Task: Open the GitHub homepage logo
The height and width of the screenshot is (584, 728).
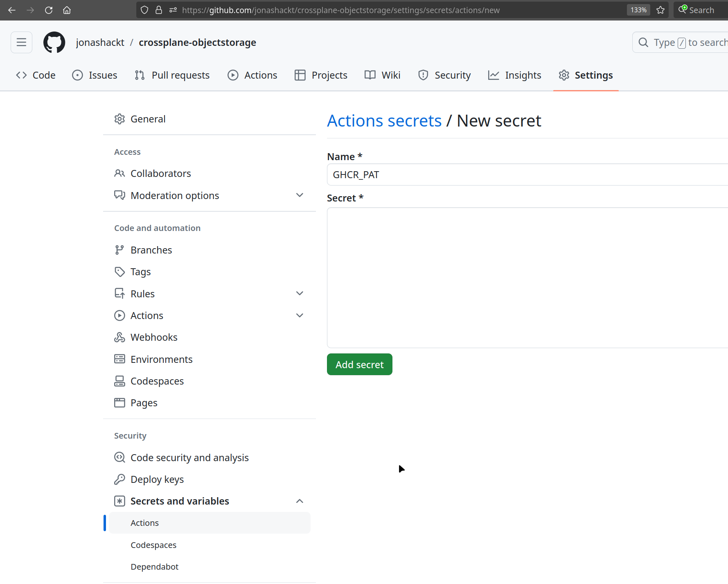Action: (x=54, y=42)
